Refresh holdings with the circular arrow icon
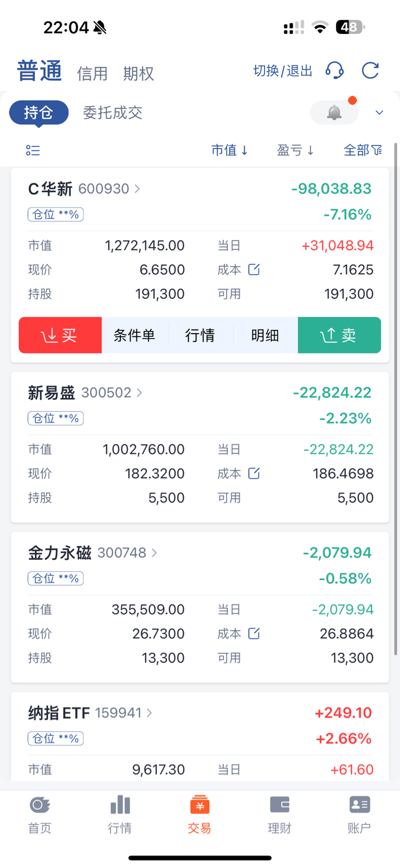The image size is (400, 868). [x=370, y=70]
